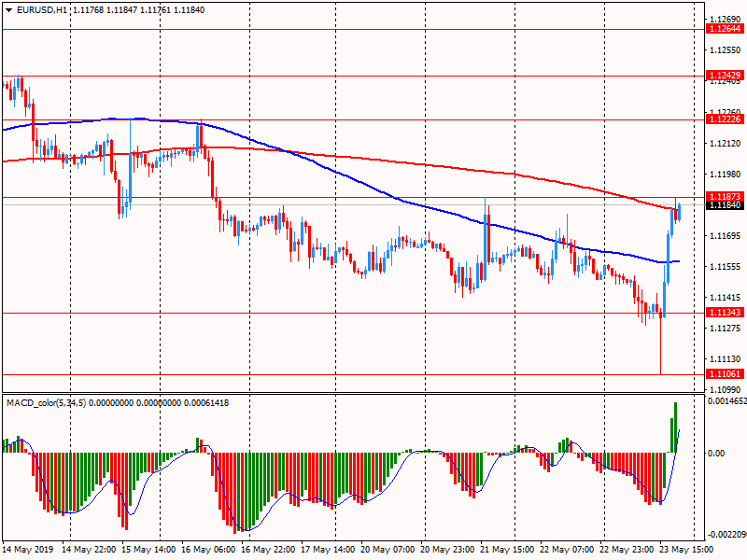Click the MACD_color(5,34,5) indicator label
This screenshot has width=747, height=560.
coord(46,403)
